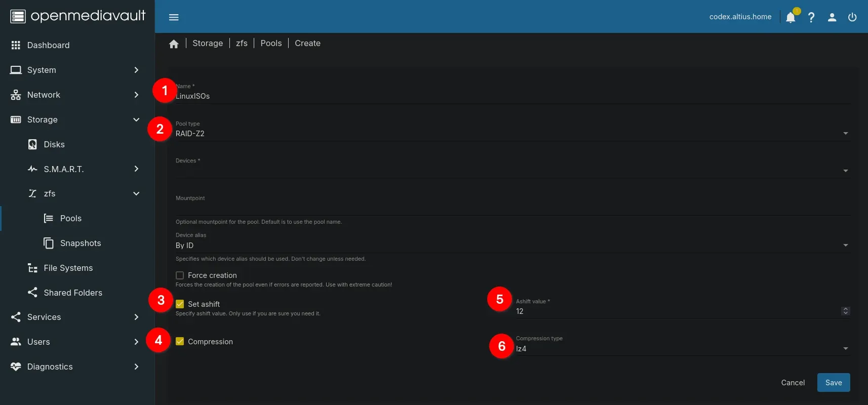Click the Cancel button
The width and height of the screenshot is (868, 405).
pyautogui.click(x=793, y=383)
